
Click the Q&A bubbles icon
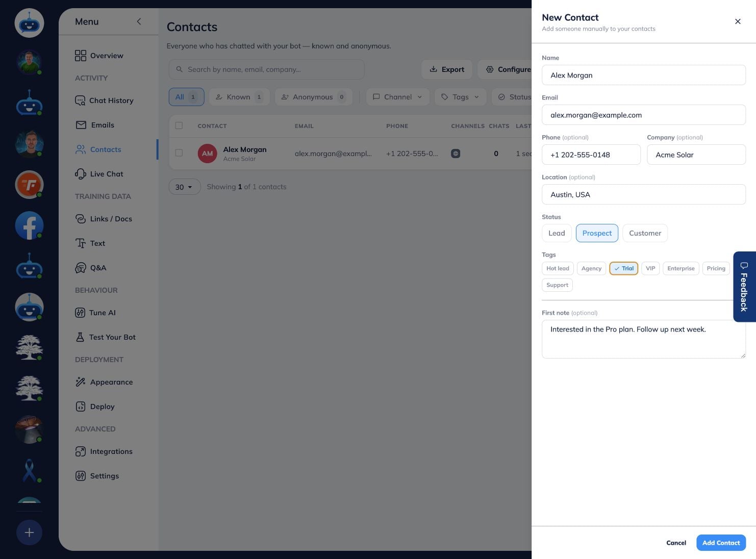click(81, 268)
